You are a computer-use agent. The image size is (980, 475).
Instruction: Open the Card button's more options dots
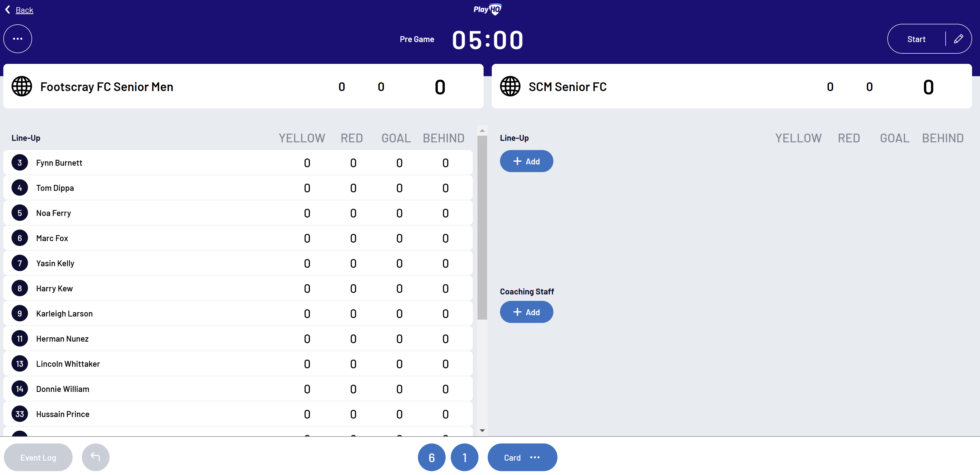535,457
